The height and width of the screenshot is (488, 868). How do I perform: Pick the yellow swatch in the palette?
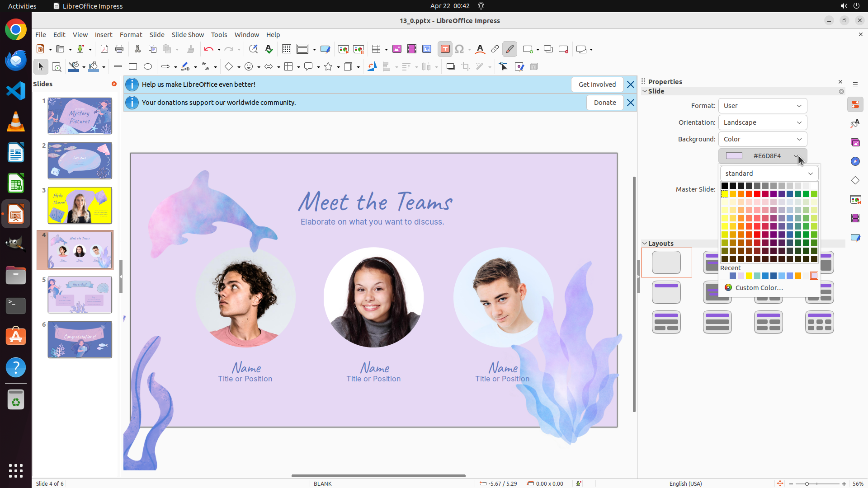tap(725, 194)
